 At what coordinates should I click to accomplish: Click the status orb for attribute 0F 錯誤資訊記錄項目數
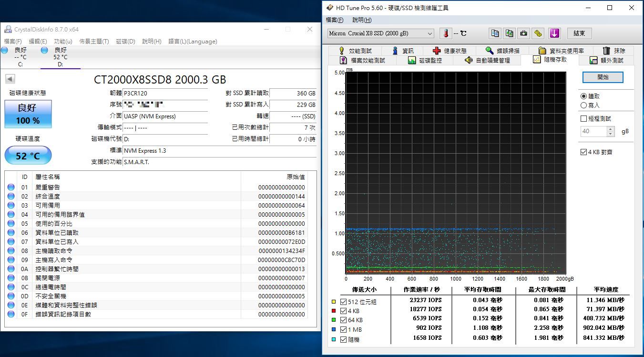click(11, 314)
